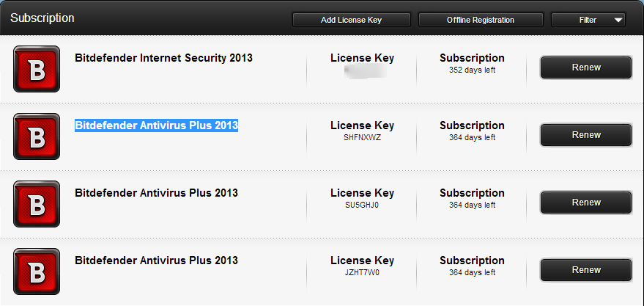
Task: Click the blurred Internet Security license key
Action: click(x=364, y=71)
